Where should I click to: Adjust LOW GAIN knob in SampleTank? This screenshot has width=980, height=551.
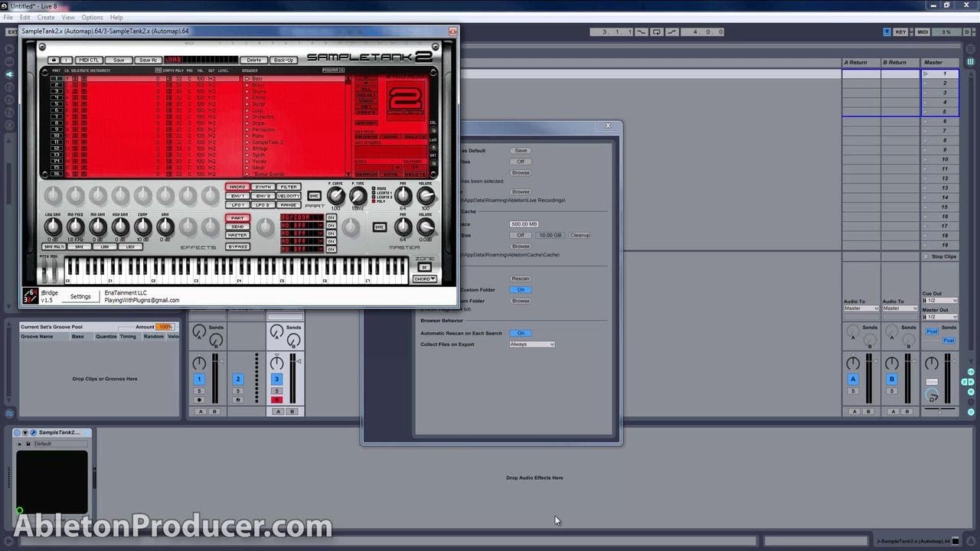click(x=53, y=227)
